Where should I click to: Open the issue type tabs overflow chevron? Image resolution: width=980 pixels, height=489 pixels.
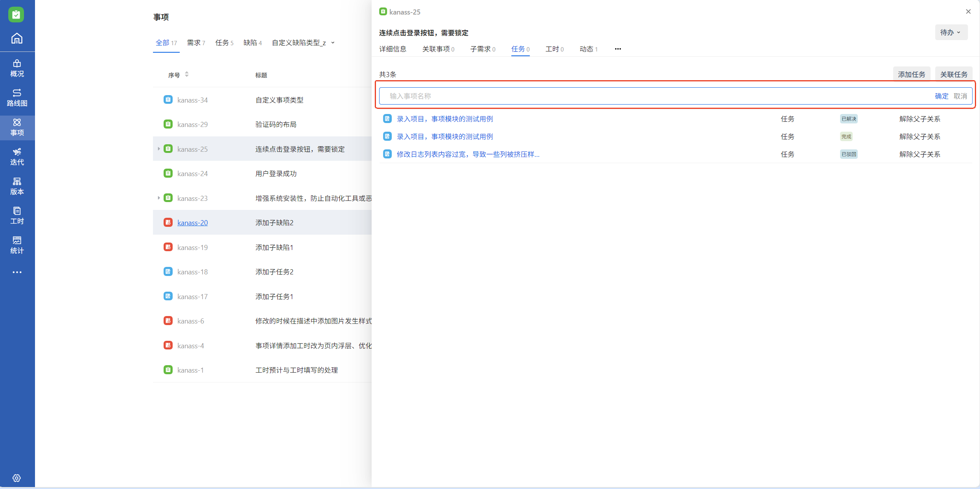(333, 42)
